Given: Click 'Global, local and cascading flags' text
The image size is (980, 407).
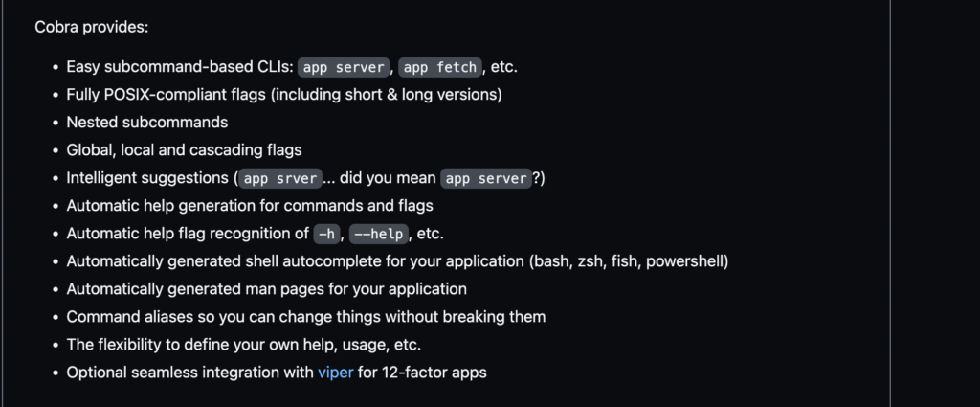Looking at the screenshot, I should coord(184,150).
